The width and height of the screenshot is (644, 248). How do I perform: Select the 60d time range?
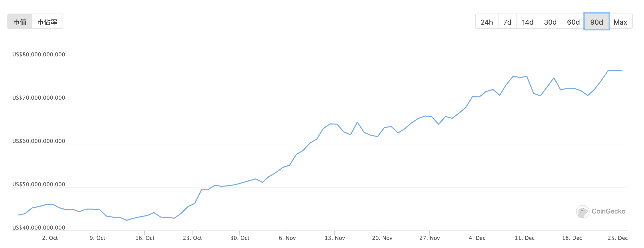[573, 22]
